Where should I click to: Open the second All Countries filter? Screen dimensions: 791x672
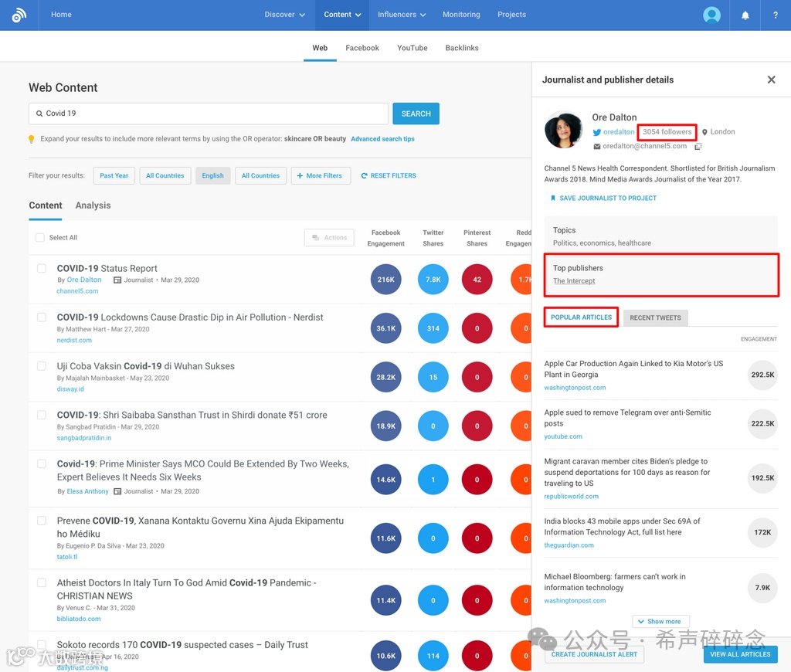[x=260, y=175]
